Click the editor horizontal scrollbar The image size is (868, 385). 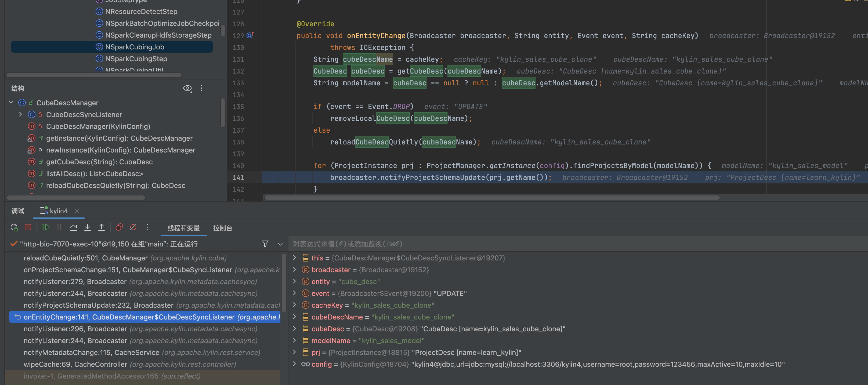[492, 198]
